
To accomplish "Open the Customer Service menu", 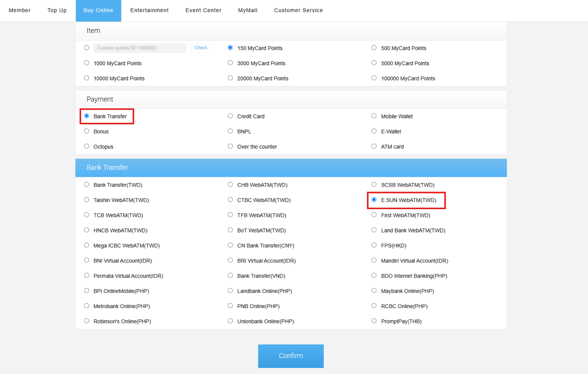I will [298, 10].
